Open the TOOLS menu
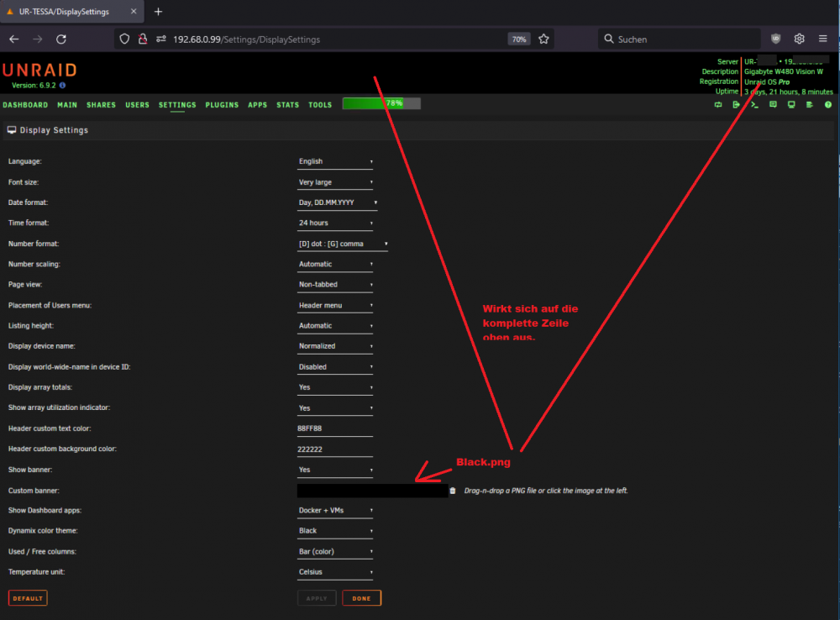 (320, 105)
